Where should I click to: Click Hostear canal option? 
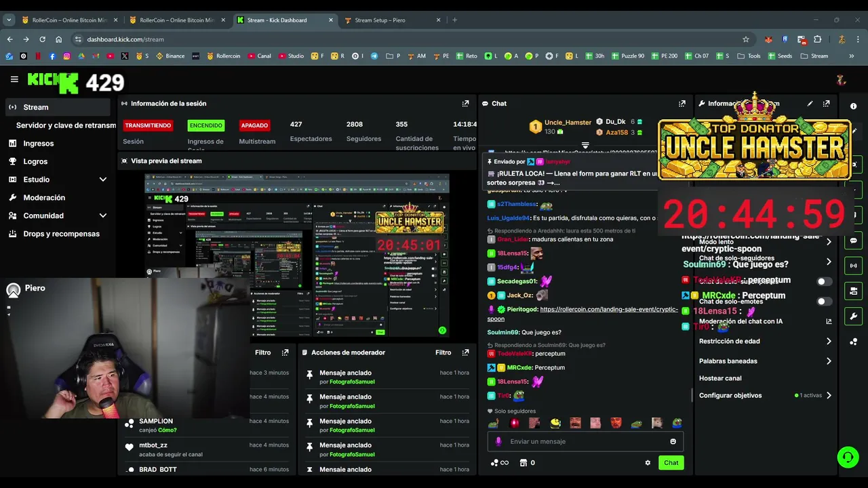click(720, 378)
